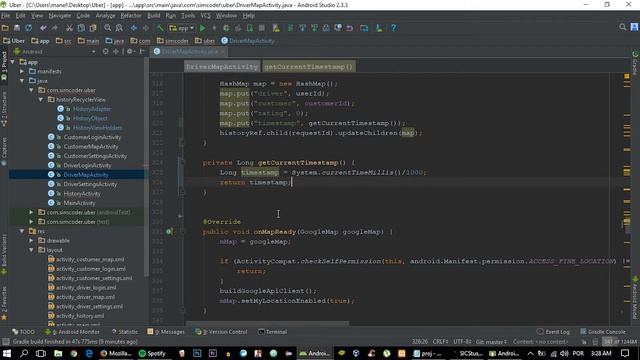Toggle the Gradle tool window on the right

[635, 62]
